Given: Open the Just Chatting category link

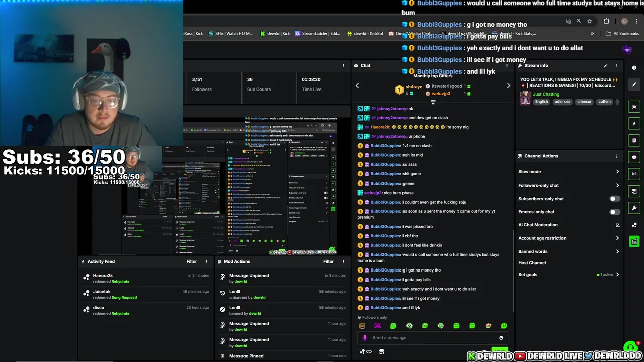Looking at the screenshot, I should pyautogui.click(x=546, y=94).
